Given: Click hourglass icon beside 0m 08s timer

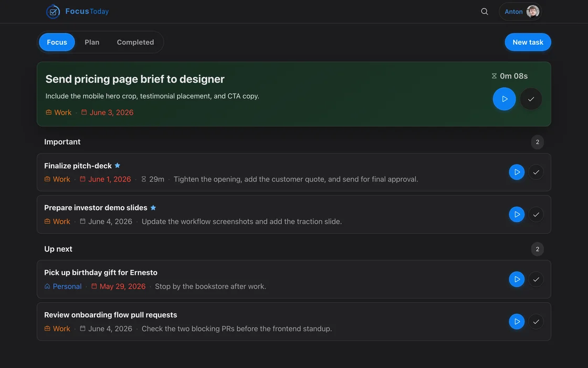Looking at the screenshot, I should pyautogui.click(x=494, y=76).
